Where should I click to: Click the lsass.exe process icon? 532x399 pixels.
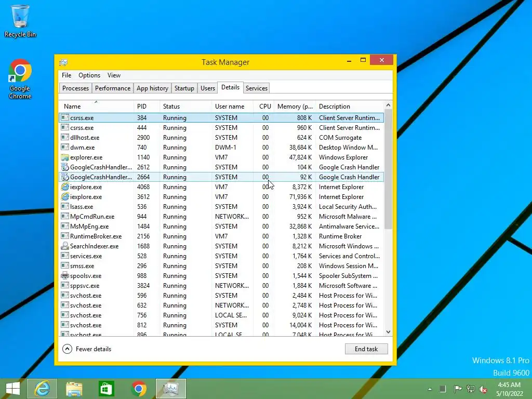(65, 206)
